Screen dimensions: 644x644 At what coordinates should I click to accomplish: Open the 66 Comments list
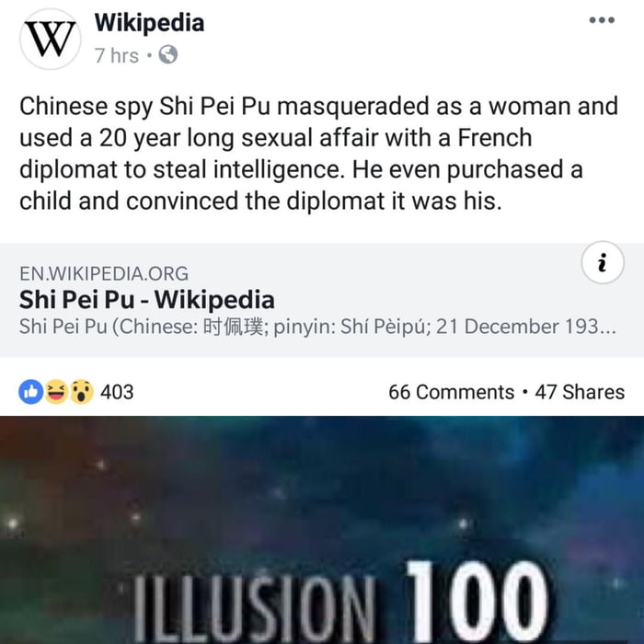click(452, 392)
